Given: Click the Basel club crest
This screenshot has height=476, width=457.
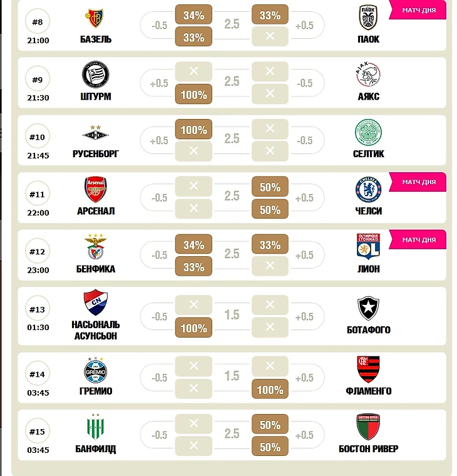Looking at the screenshot, I should 96,19.
